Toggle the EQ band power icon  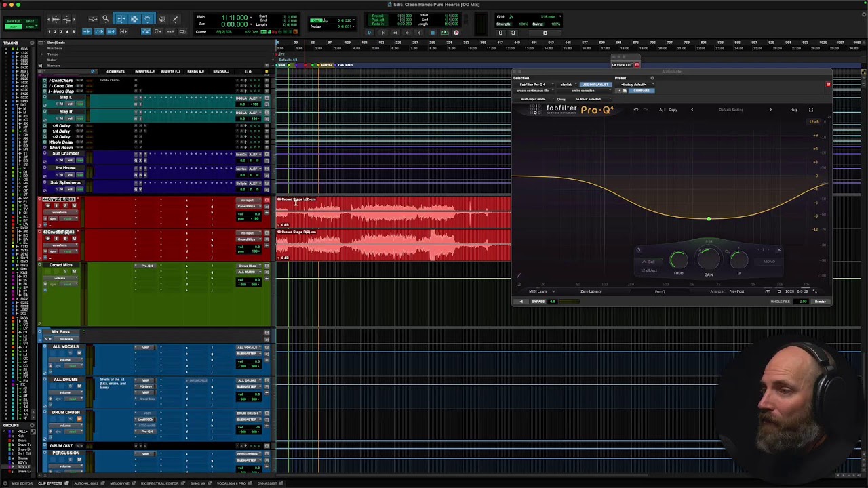pyautogui.click(x=638, y=250)
